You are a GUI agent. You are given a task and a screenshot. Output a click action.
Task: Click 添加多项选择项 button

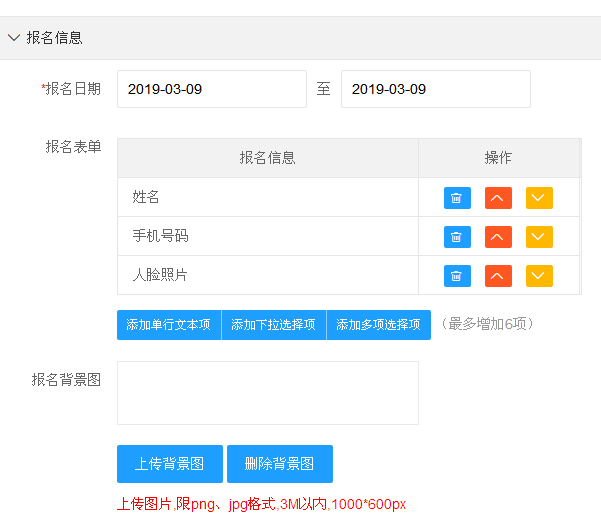click(x=378, y=325)
